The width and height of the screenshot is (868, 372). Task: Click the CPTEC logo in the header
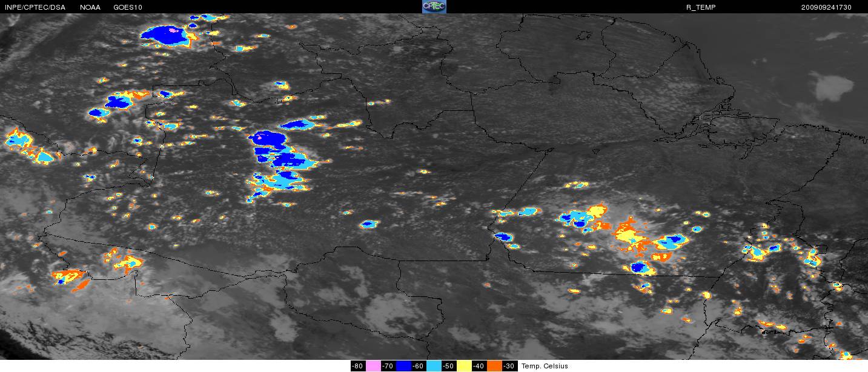pos(434,7)
